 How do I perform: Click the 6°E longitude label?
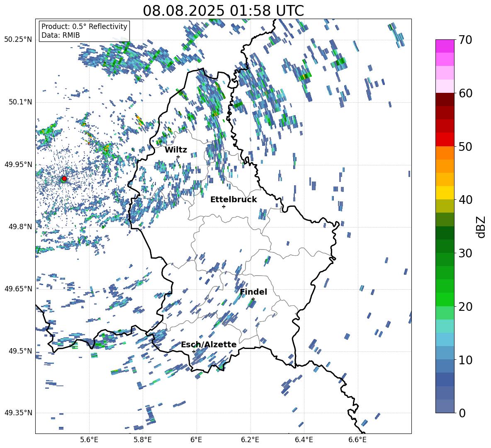tap(196, 440)
